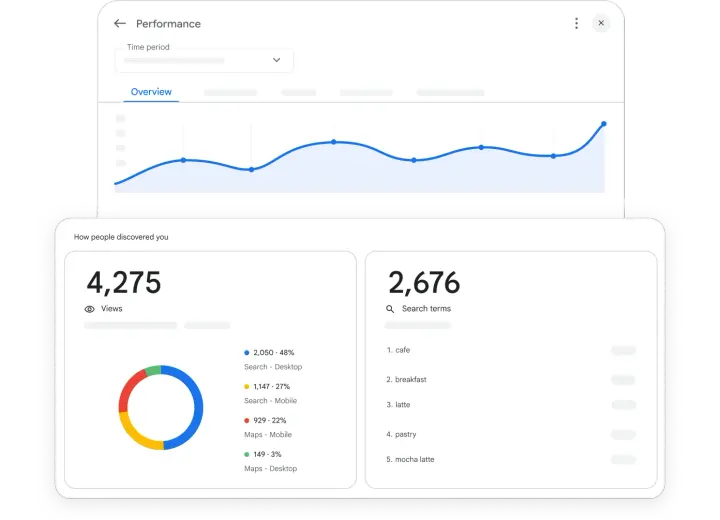This screenshot has height=520, width=720.
Task: Select search term '3. latte'
Action: (x=398, y=405)
